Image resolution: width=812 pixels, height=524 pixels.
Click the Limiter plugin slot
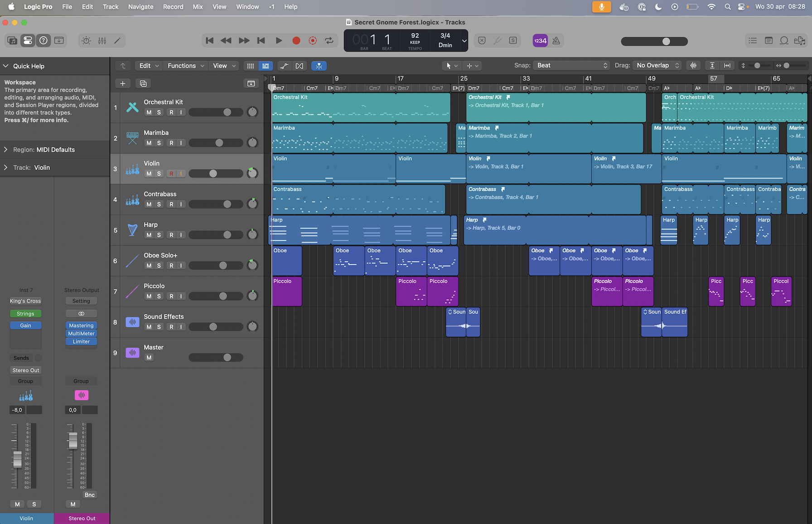[81, 342]
